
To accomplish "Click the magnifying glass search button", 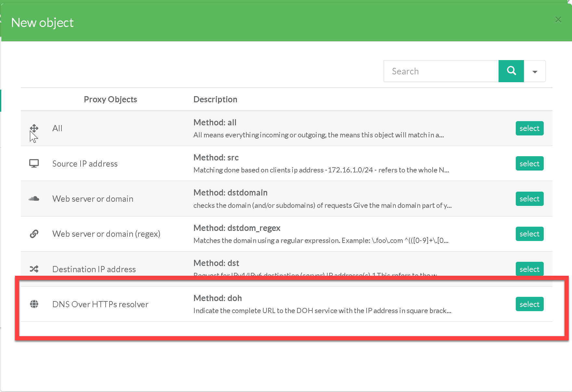I will click(x=511, y=71).
